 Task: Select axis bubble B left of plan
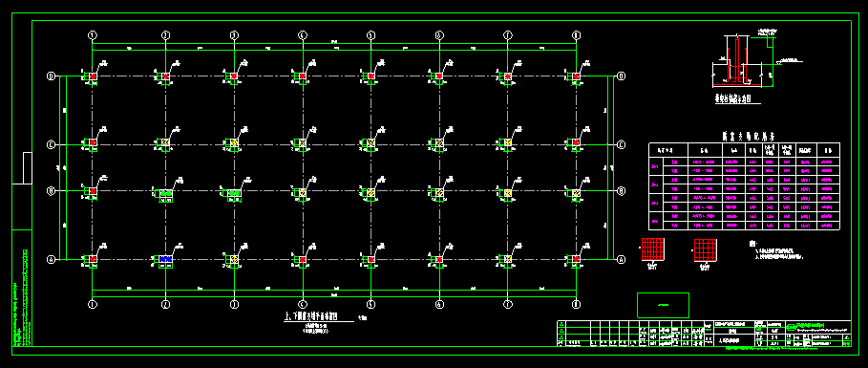(52, 190)
